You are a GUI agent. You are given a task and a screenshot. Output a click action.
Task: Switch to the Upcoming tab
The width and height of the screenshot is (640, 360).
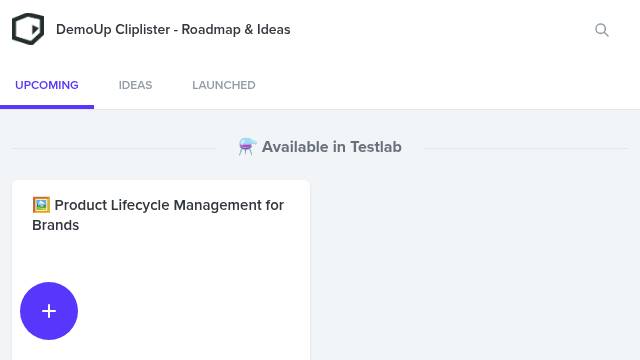(x=47, y=85)
